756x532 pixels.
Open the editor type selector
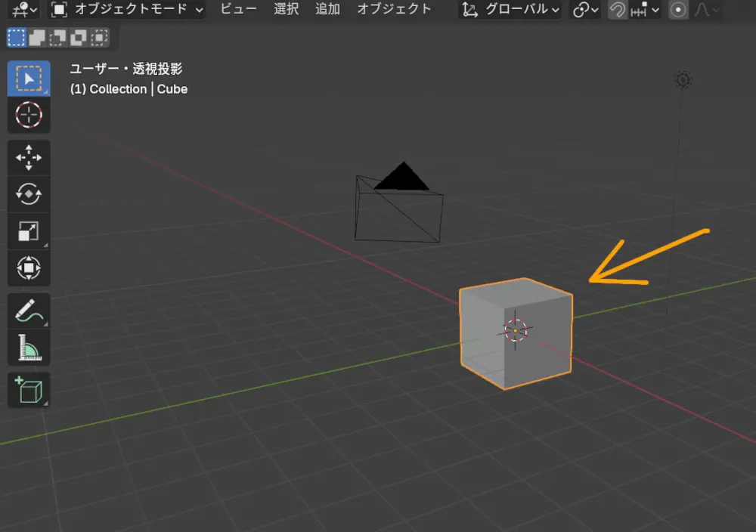click(x=24, y=9)
